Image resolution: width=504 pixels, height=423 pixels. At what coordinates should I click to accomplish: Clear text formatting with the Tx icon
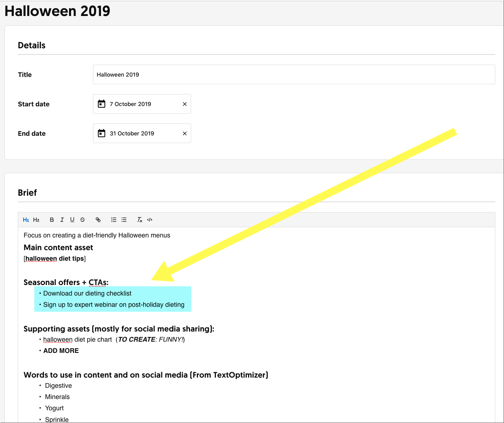pyautogui.click(x=140, y=220)
